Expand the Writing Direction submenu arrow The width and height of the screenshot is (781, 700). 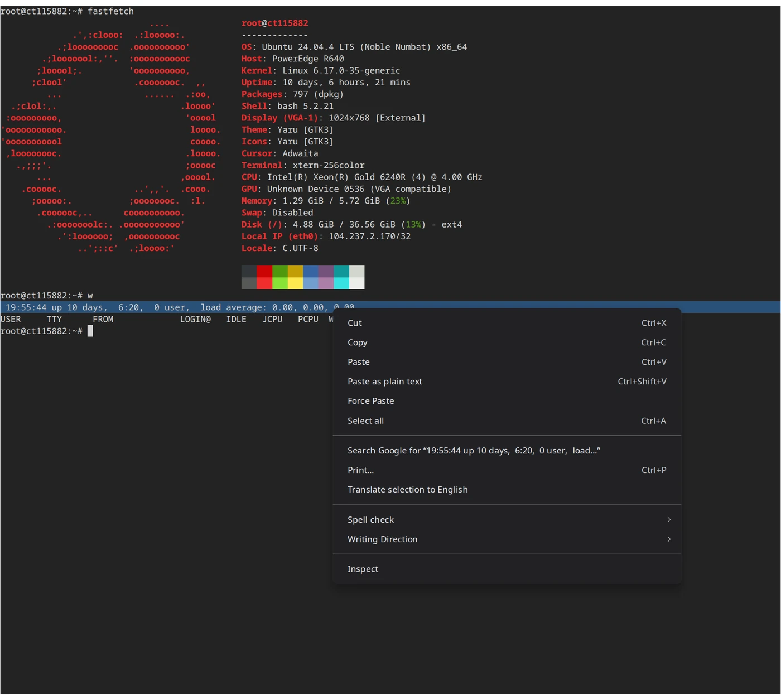(669, 539)
